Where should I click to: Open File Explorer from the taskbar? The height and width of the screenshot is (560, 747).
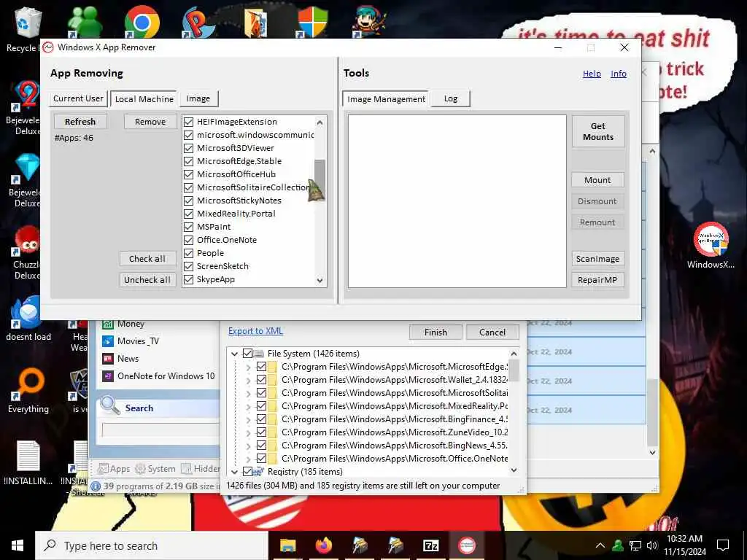click(287, 545)
